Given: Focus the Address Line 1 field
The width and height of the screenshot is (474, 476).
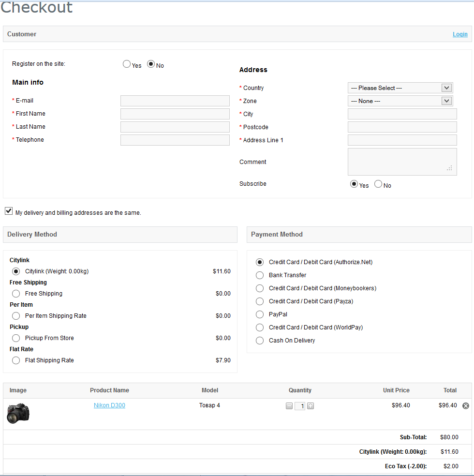Looking at the screenshot, I should [x=402, y=140].
